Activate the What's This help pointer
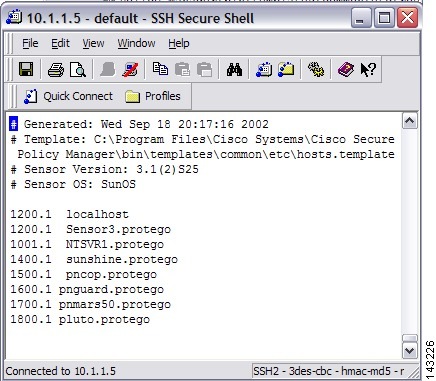The height and width of the screenshot is (381, 436). pyautogui.click(x=368, y=70)
